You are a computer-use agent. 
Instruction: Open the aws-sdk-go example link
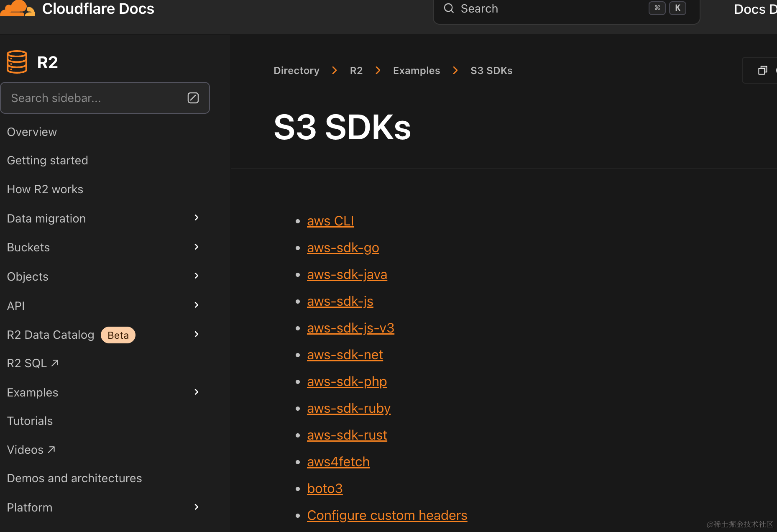click(x=343, y=248)
